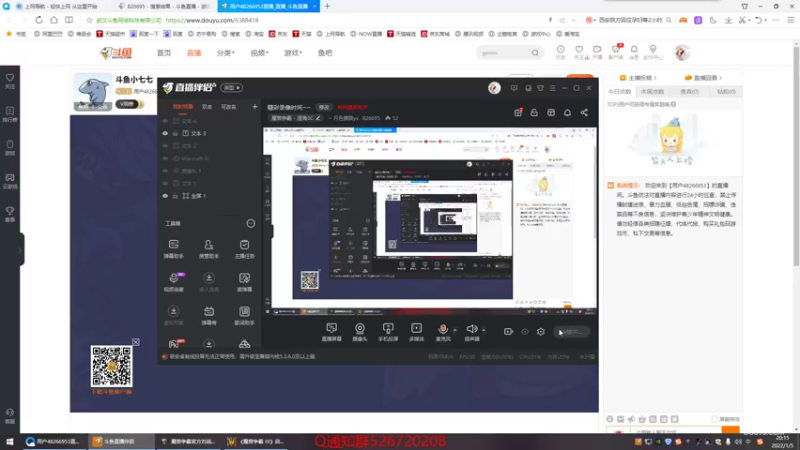Open the microphone options arrow
The height and width of the screenshot is (450, 800).
click(x=455, y=330)
